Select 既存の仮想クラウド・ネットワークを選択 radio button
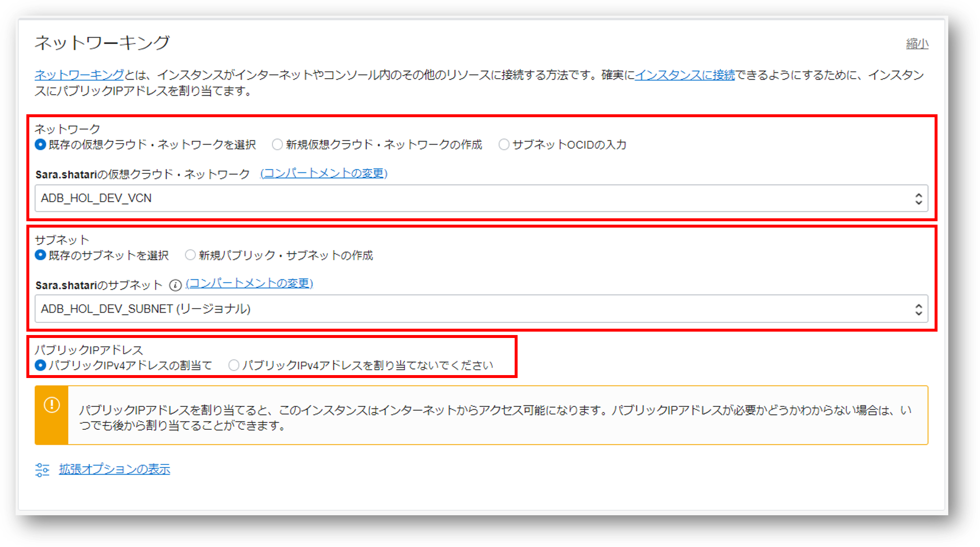The height and width of the screenshot is (547, 980). pyautogui.click(x=40, y=145)
